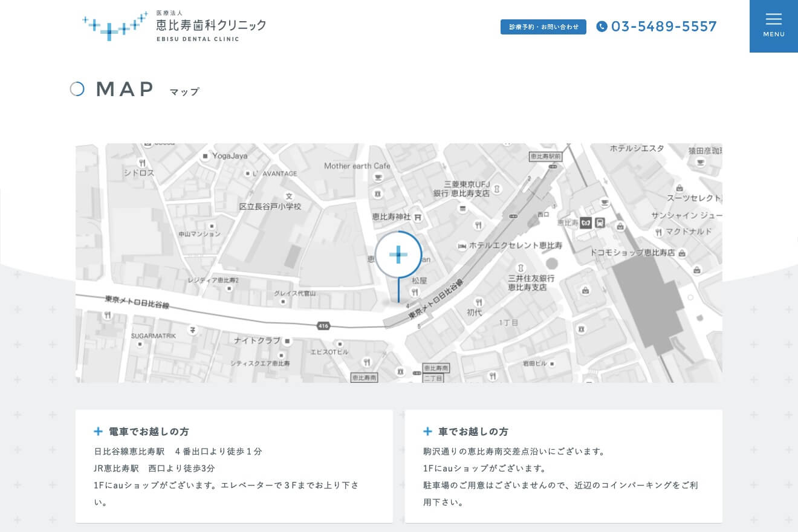This screenshot has height=532, width=798.
Task: Click the サンシャイン ジュー map label
Action: [687, 215]
